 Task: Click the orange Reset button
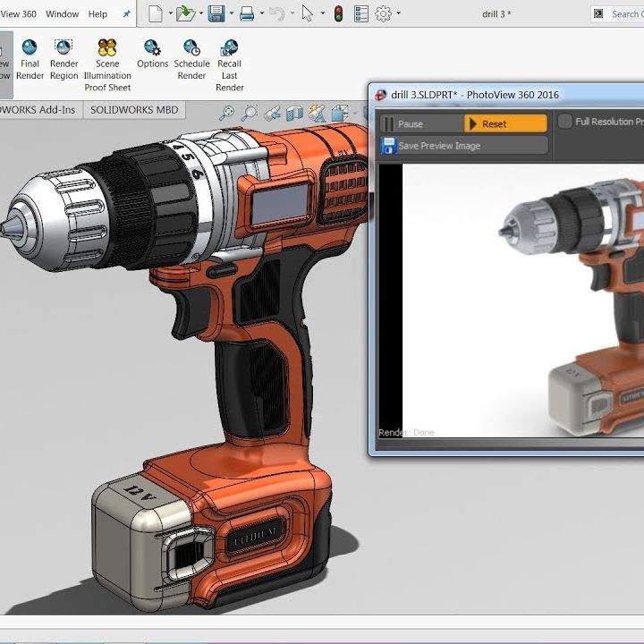pyautogui.click(x=505, y=124)
